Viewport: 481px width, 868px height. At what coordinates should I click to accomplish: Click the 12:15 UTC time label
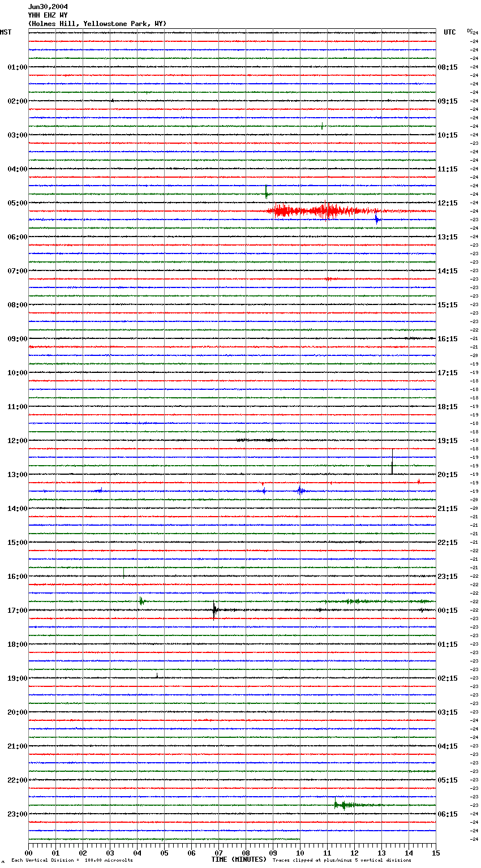pos(448,203)
